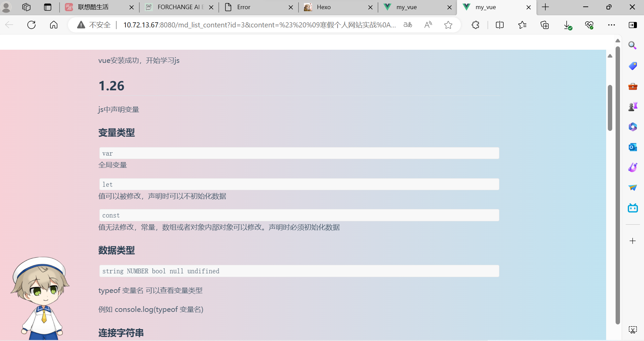Toggle read aloud for this page
Screen dimensions: 644x341
click(x=428, y=25)
